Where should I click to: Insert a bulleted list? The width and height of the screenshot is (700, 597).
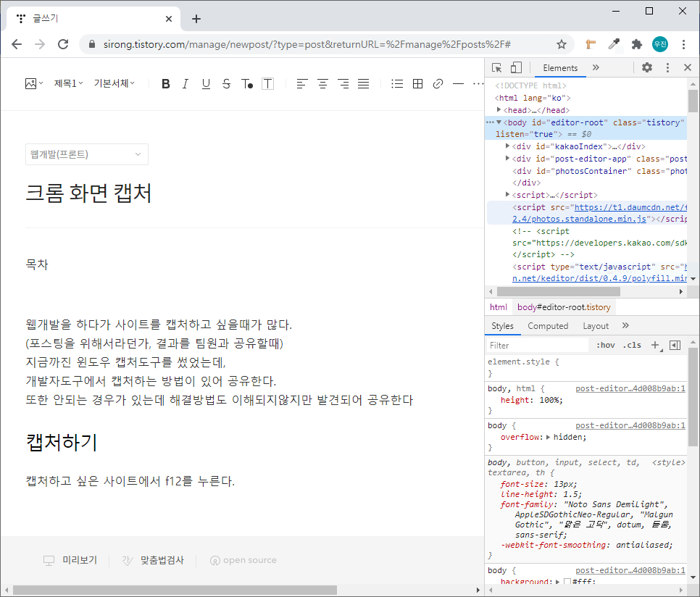(x=397, y=83)
